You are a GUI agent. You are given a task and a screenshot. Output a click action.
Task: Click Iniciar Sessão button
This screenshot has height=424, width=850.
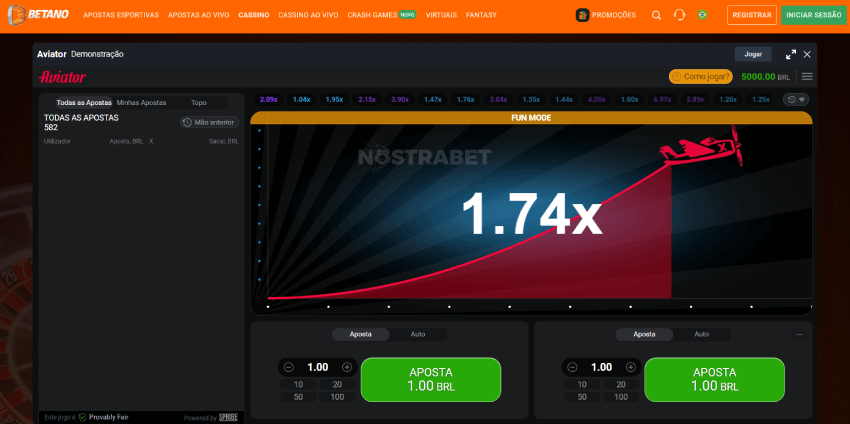tap(814, 15)
